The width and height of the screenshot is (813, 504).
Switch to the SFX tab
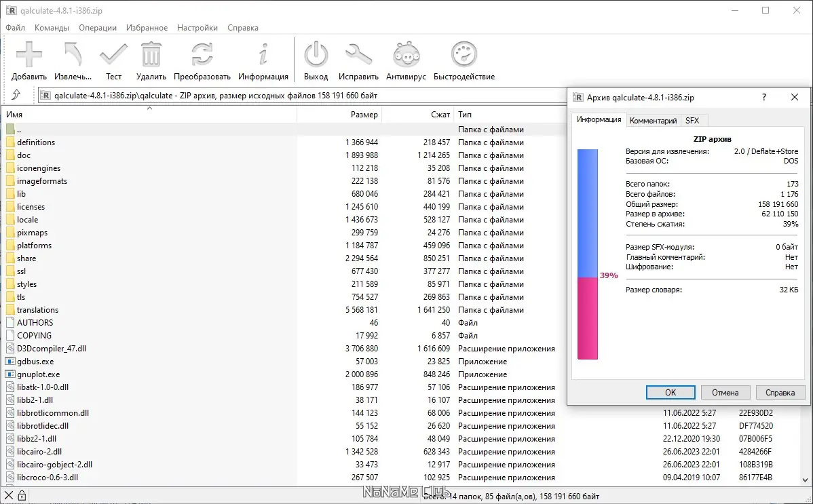tap(692, 120)
